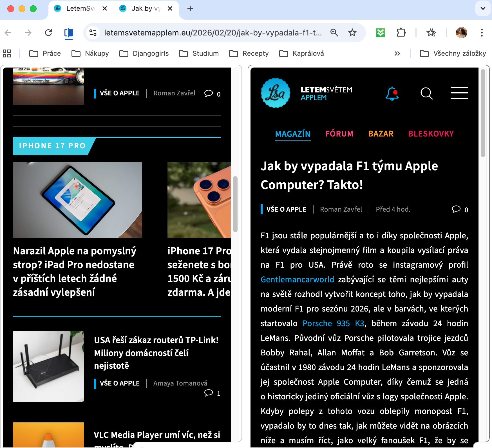Click VŠE O APPLE on the TP-Link article
This screenshot has height=448, width=492.
coord(120,383)
